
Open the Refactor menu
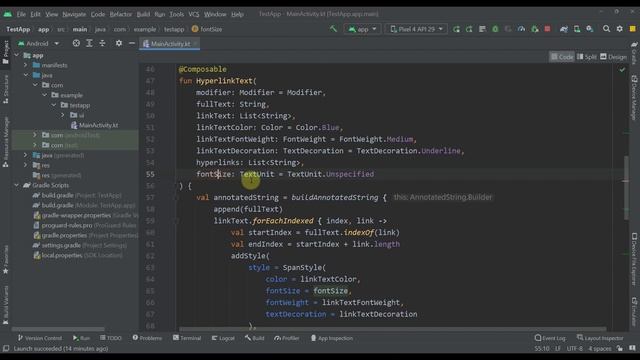click(120, 14)
